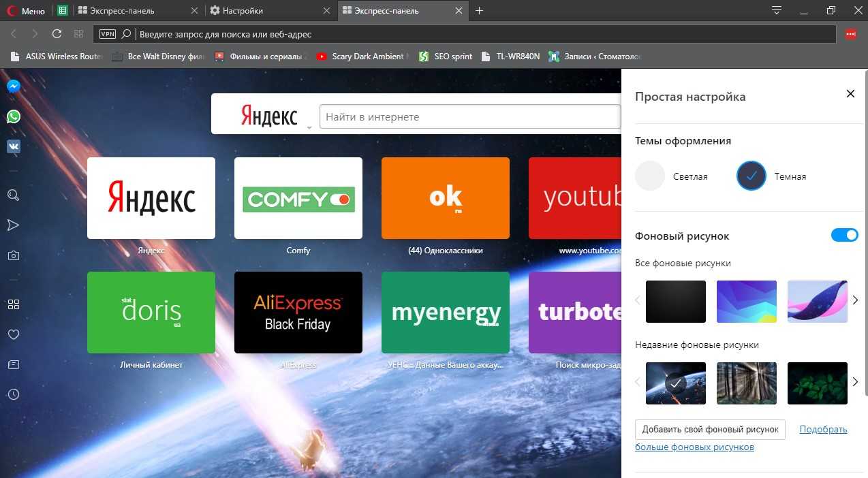Choose the forest sunlight wallpaper thumbnail

click(x=746, y=383)
